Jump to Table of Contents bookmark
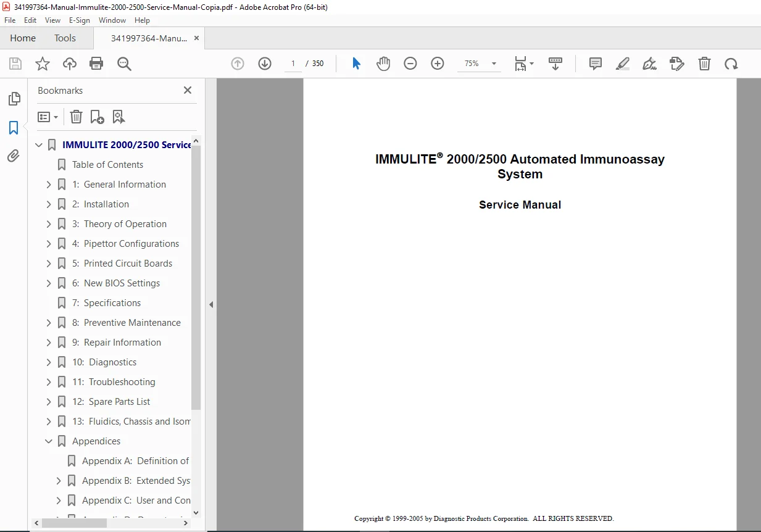761x532 pixels. [107, 165]
